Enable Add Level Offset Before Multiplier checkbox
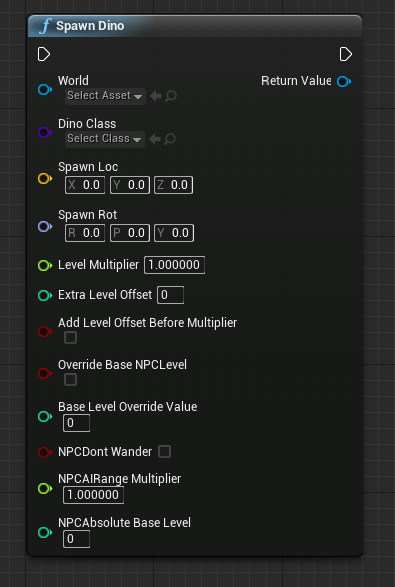The width and height of the screenshot is (395, 587). tap(70, 337)
